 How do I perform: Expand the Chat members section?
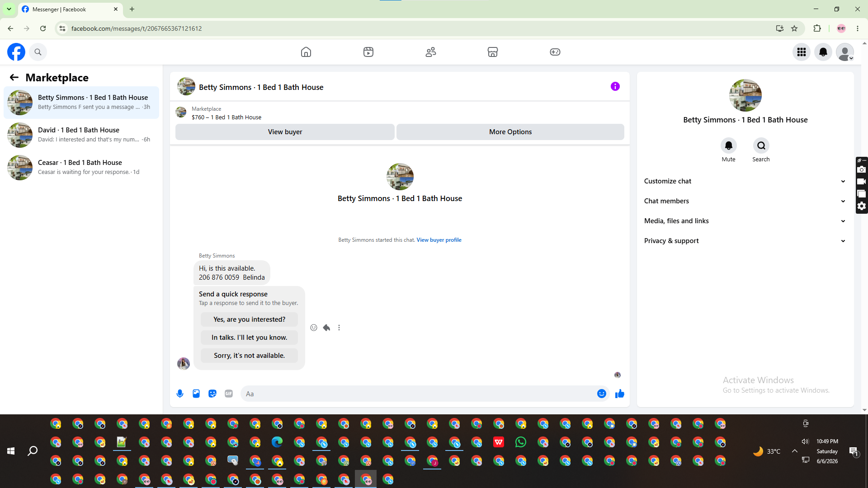click(745, 201)
